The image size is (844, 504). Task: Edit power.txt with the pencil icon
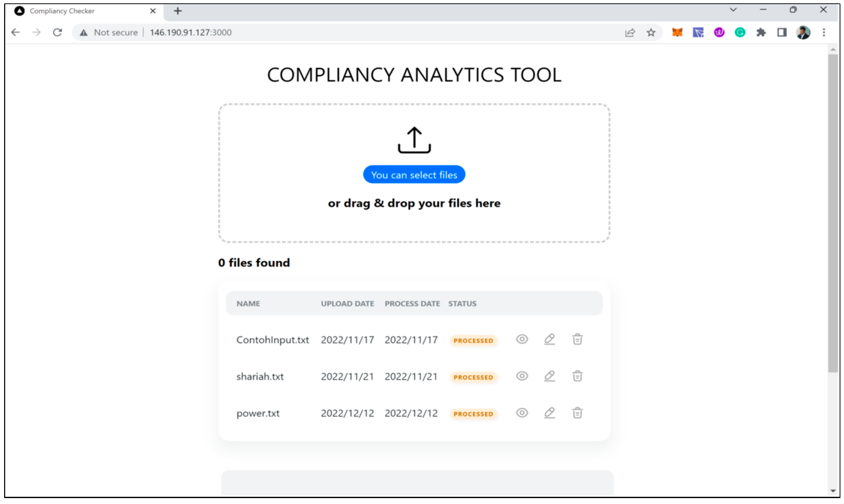(x=549, y=413)
